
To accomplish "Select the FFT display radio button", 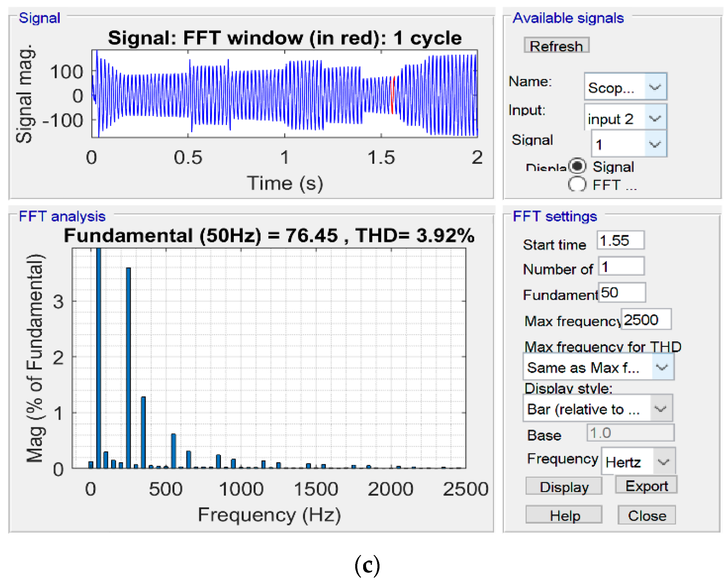I will click(577, 184).
